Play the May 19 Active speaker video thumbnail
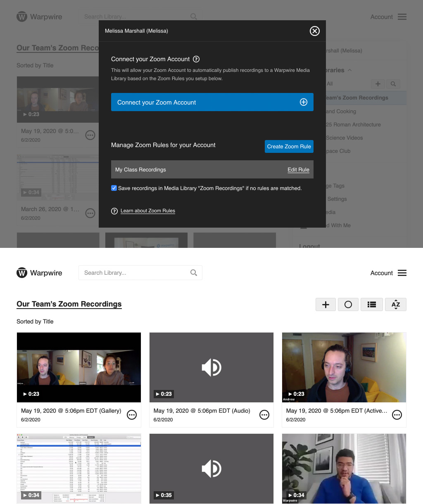Viewport: 423px width, 504px height. coord(344,367)
